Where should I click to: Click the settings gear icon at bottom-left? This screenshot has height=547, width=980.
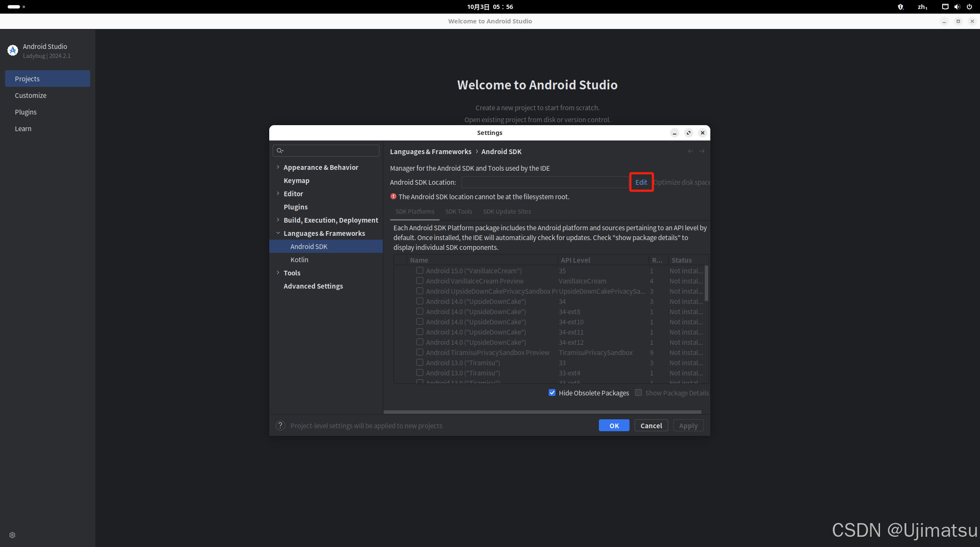point(12,535)
